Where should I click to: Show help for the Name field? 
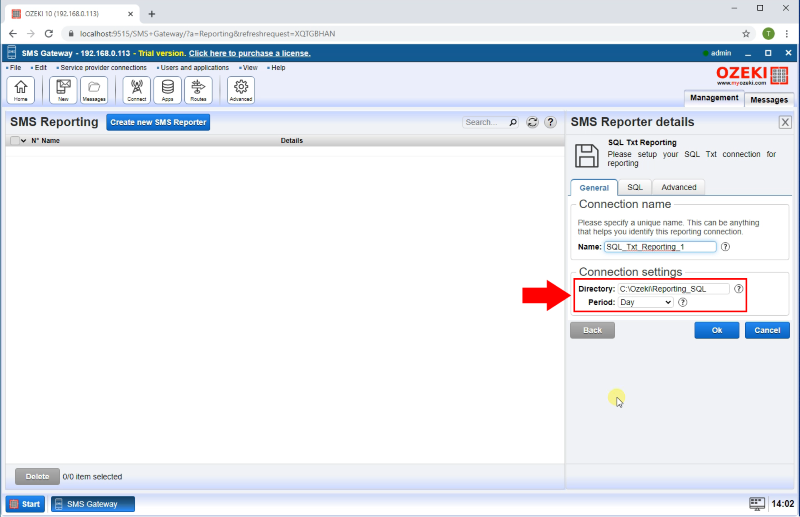725,247
